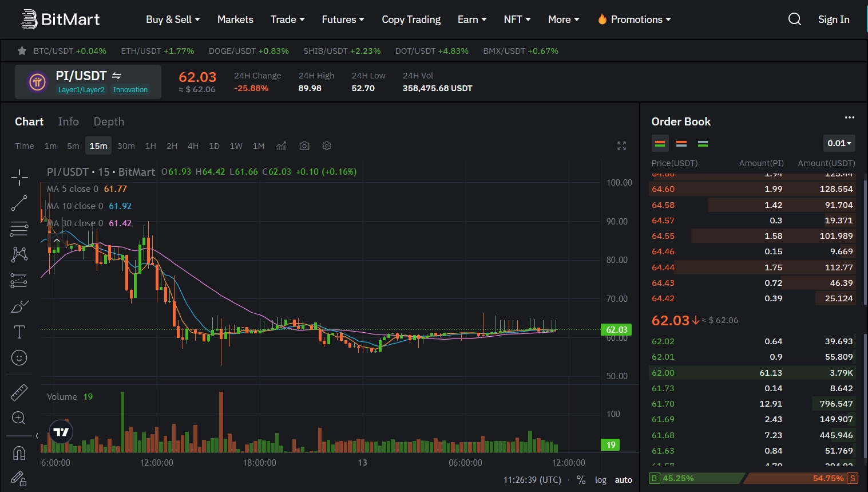Select the text annotation tool
This screenshot has height=492, width=868.
click(19, 332)
